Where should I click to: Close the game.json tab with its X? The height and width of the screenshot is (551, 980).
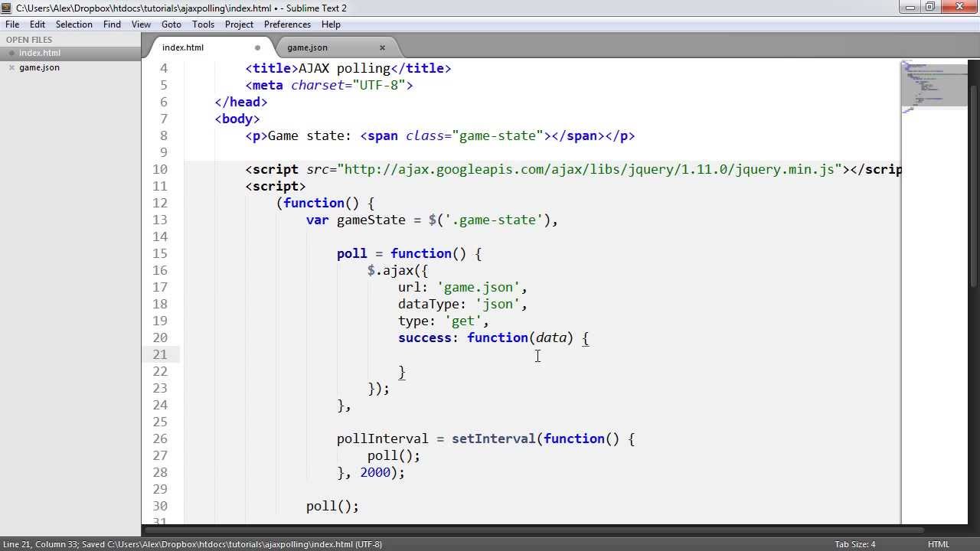click(x=382, y=47)
